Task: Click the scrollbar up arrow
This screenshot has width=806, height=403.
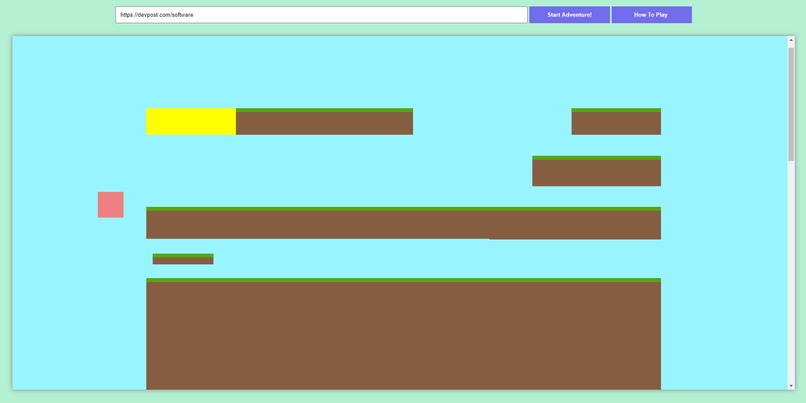Action: click(791, 40)
